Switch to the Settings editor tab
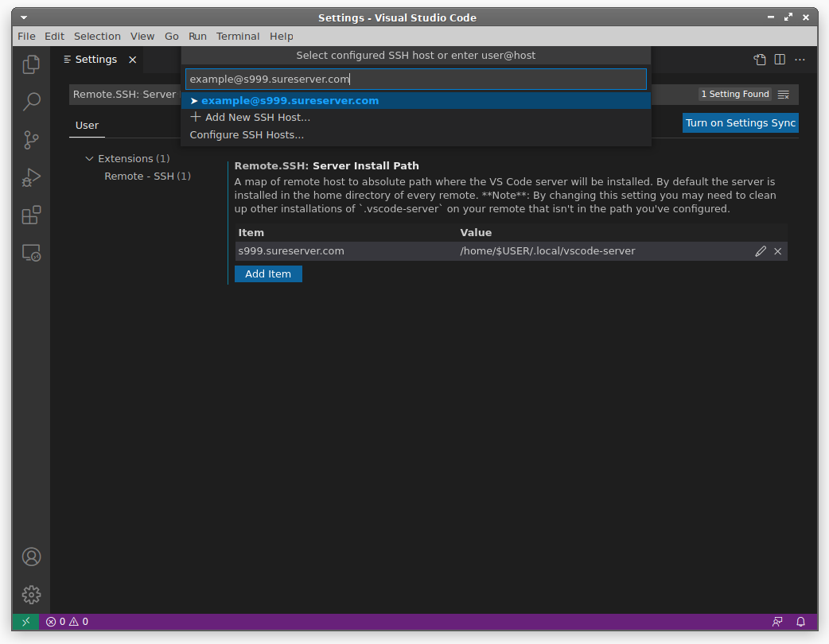Screen dimensions: 829x644 click(x=95, y=60)
